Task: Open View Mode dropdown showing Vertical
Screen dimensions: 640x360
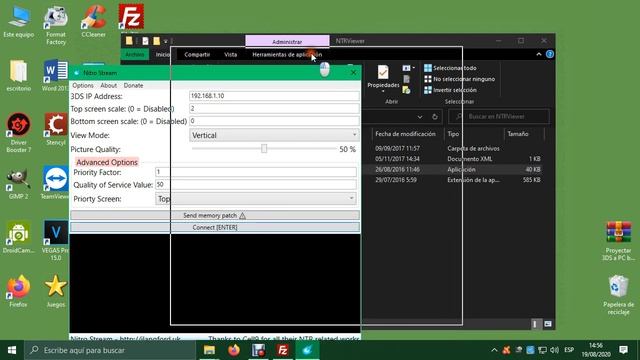Action: [x=274, y=135]
